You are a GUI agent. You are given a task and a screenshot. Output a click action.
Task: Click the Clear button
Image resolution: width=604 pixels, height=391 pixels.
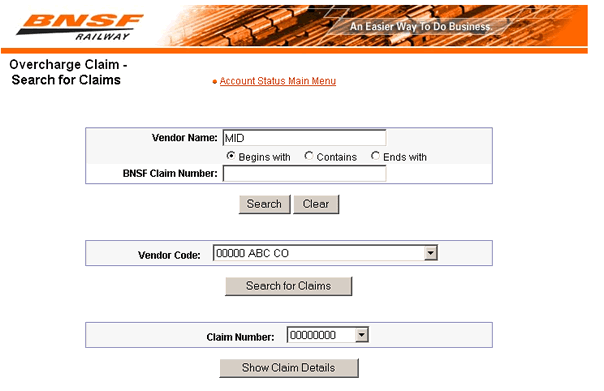tap(316, 204)
